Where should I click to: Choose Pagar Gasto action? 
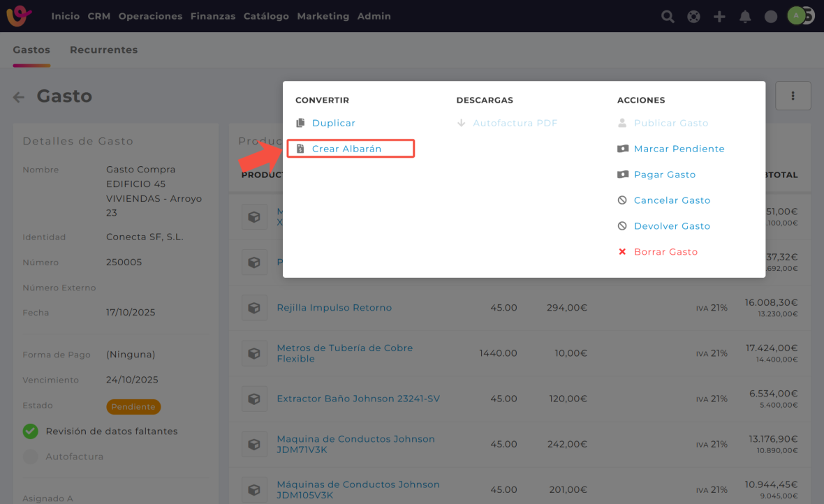[x=664, y=175]
